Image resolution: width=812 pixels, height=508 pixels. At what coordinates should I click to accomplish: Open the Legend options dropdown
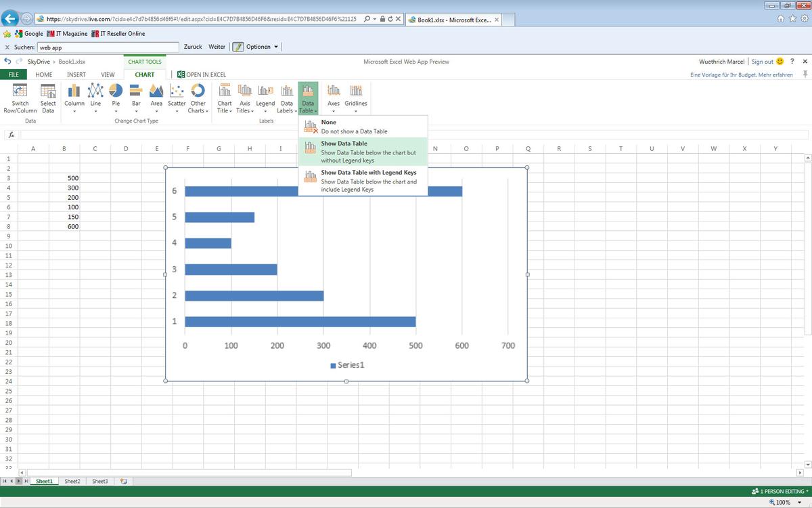pyautogui.click(x=265, y=98)
